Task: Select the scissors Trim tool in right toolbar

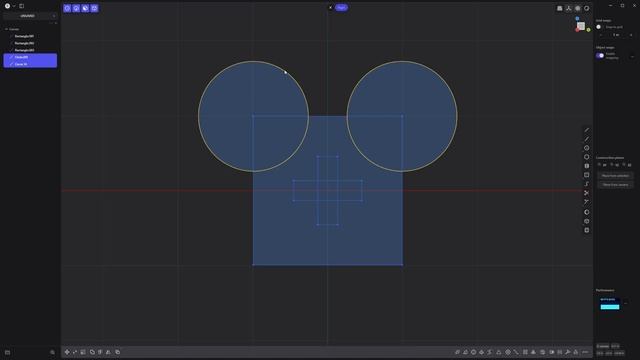Action: [x=587, y=193]
